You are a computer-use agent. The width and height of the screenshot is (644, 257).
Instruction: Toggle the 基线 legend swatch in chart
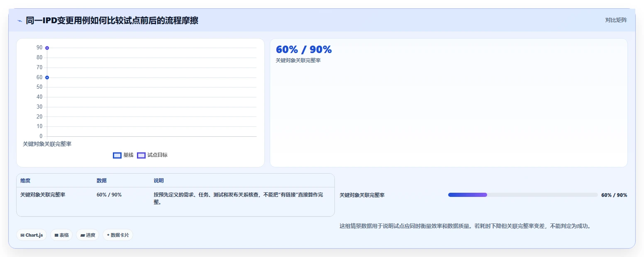coord(117,155)
